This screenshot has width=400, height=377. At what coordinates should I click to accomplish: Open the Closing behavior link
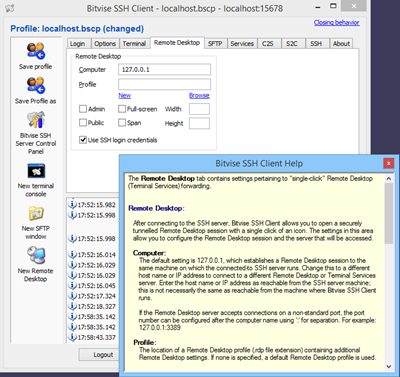(x=336, y=23)
